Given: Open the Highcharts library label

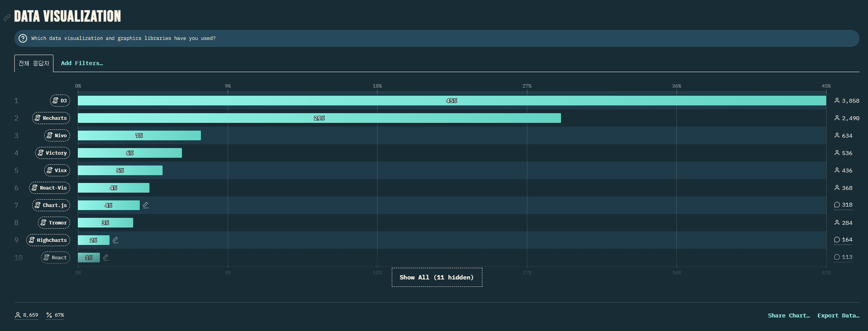Looking at the screenshot, I should pyautogui.click(x=48, y=240).
